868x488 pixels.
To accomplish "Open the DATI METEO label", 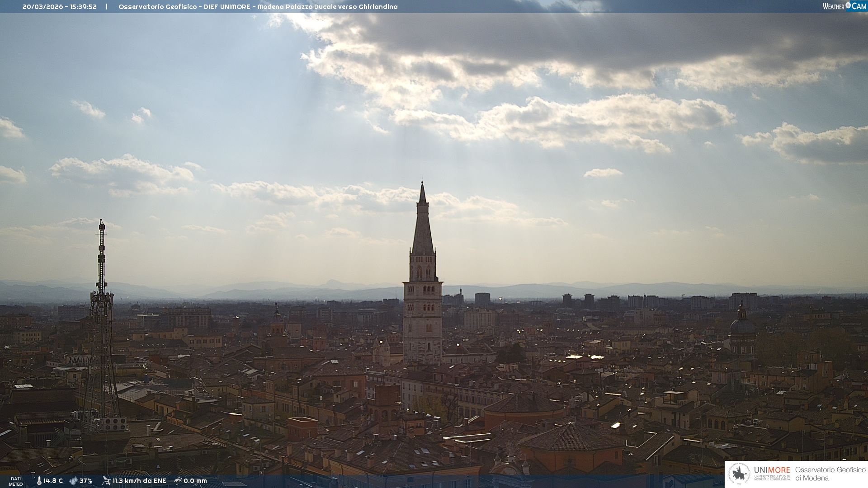I will tap(16, 481).
